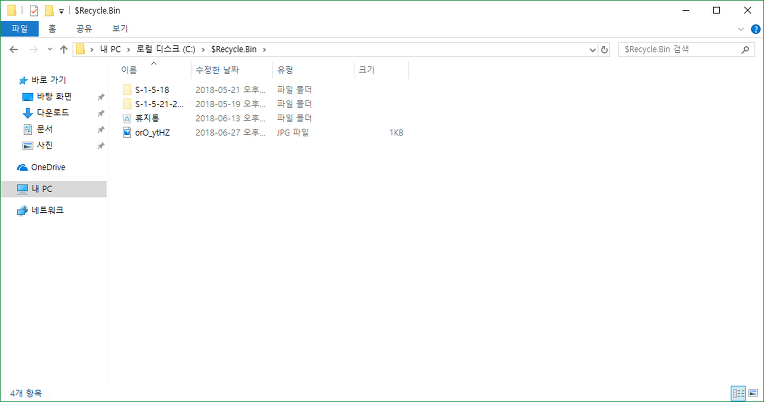Image resolution: width=764 pixels, height=402 pixels.
Task: Click the JPG 파일 type cell
Action: point(293,133)
